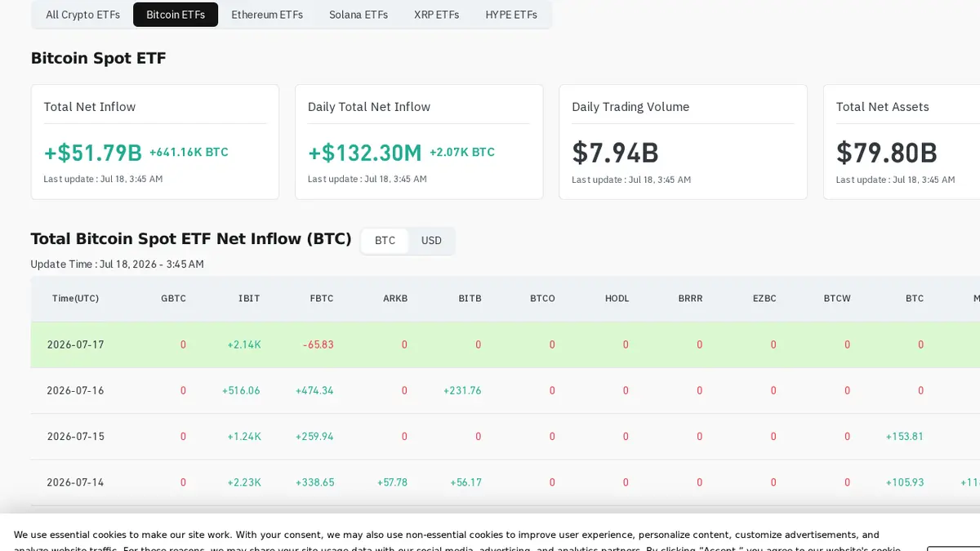Screen dimensions: 980x551
Task: Click the Daily Trading Volume card
Action: [683, 142]
